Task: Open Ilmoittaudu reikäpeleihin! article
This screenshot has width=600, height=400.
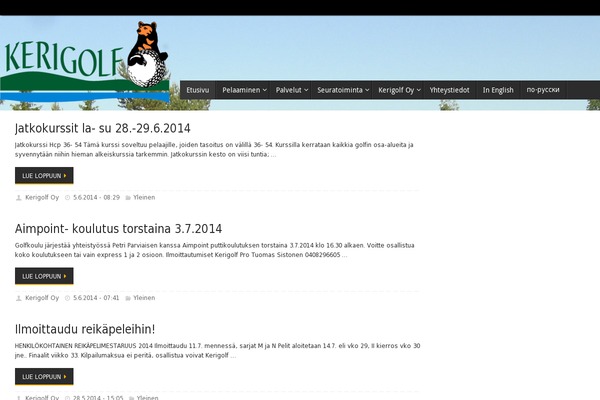Action: pyautogui.click(x=85, y=329)
